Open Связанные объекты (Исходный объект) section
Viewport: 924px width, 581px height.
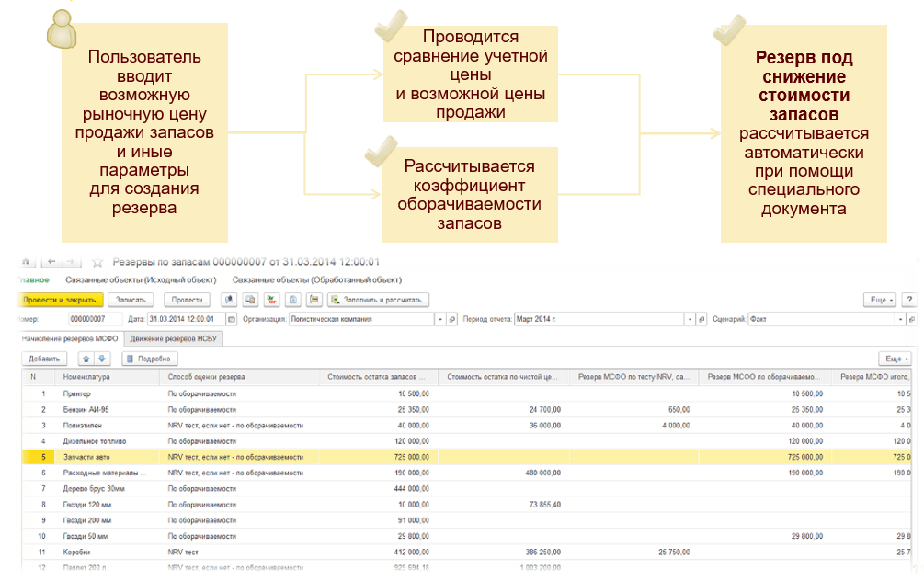tap(141, 279)
